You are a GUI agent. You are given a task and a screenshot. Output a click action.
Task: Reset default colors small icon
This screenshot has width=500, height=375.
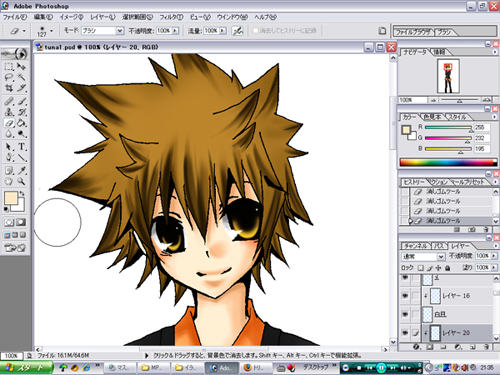[6, 209]
